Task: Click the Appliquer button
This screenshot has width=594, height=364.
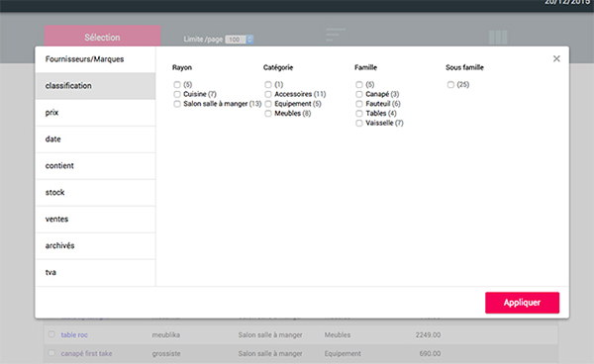Action: [x=522, y=303]
